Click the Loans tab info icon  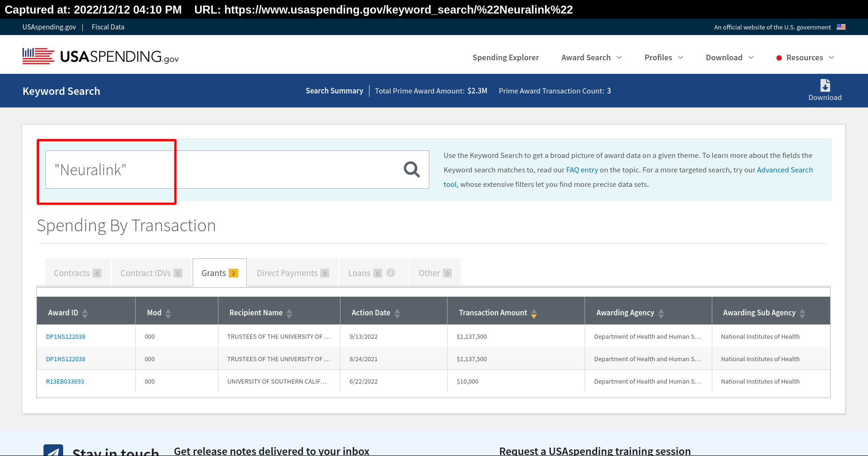tap(391, 273)
